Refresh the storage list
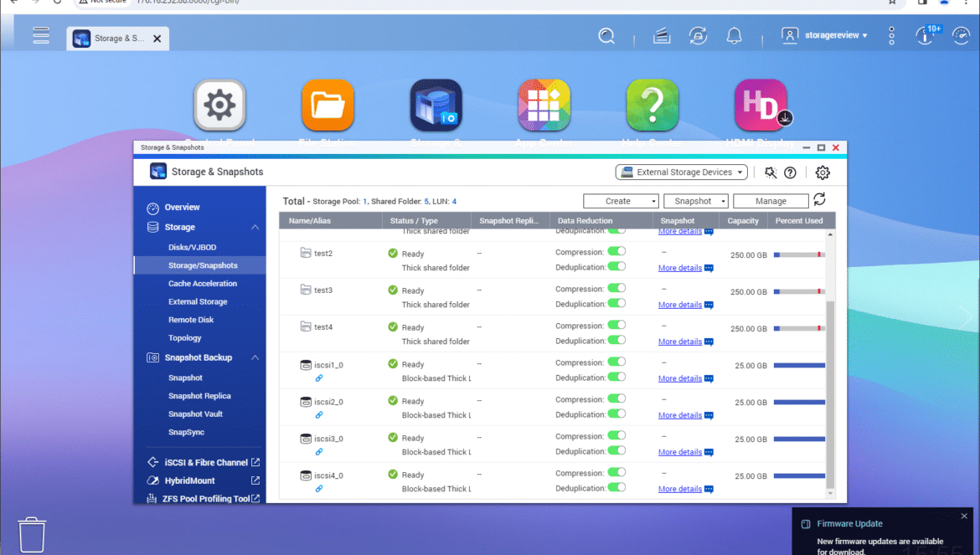980x555 pixels. (819, 199)
